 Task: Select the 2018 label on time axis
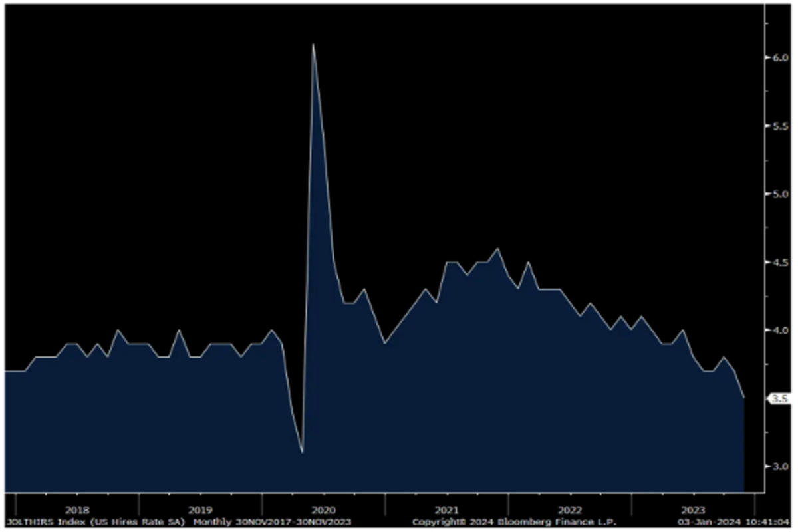click(x=78, y=510)
